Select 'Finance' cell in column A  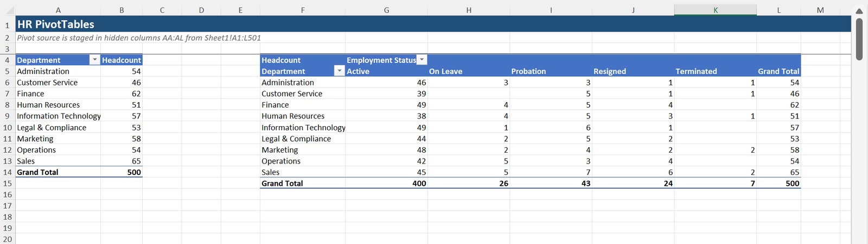(x=58, y=93)
